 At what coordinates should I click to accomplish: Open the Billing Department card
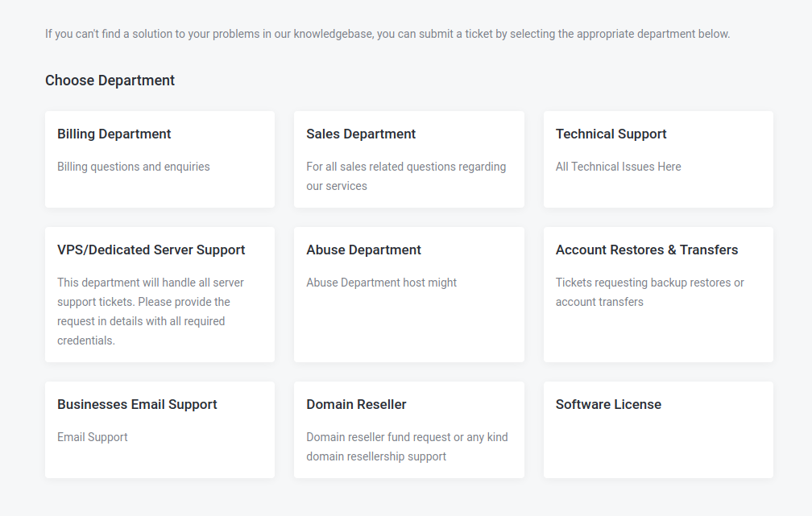159,159
